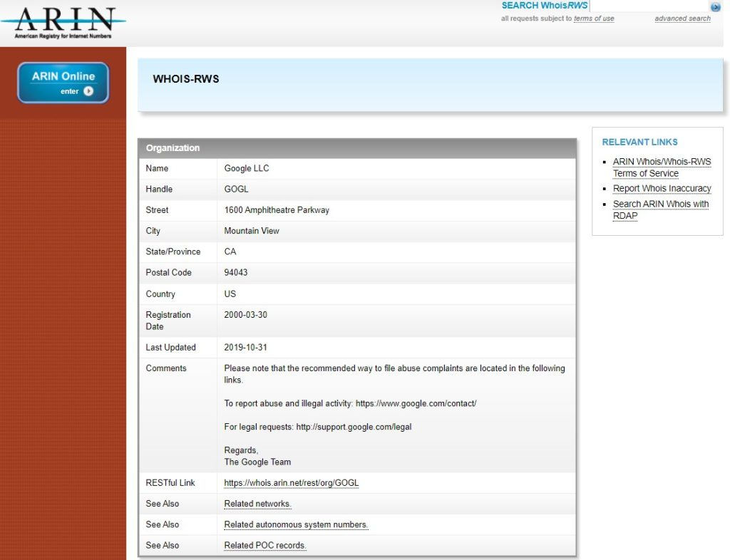Select street value 1600 Amphitheatre Parkway
Screen dimensions: 730x560
point(277,210)
